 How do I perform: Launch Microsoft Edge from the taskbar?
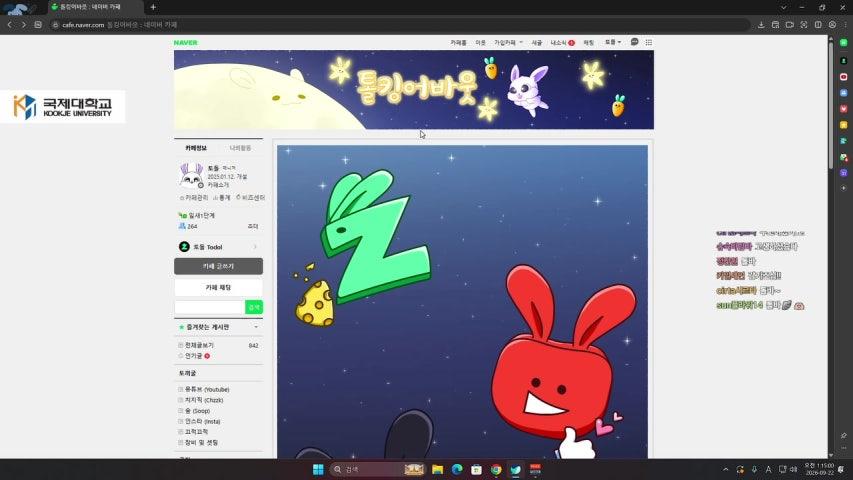tap(457, 469)
